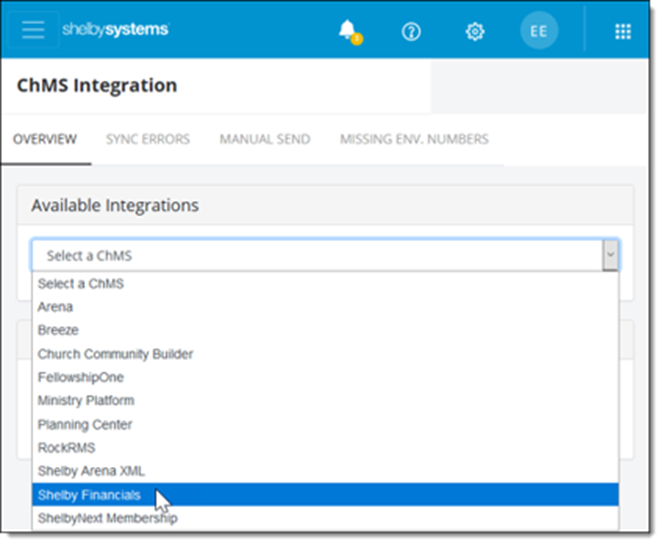Open the notifications bell

[x=348, y=30]
